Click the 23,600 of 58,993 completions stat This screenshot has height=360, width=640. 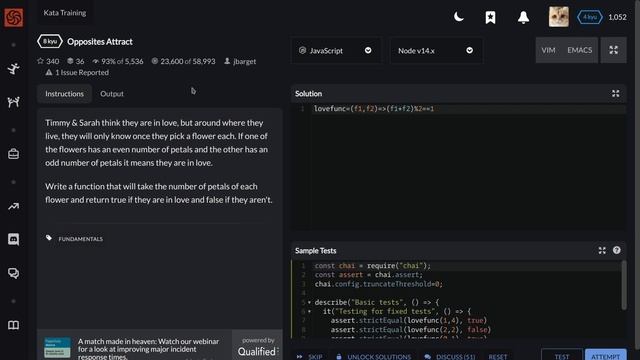(183, 61)
